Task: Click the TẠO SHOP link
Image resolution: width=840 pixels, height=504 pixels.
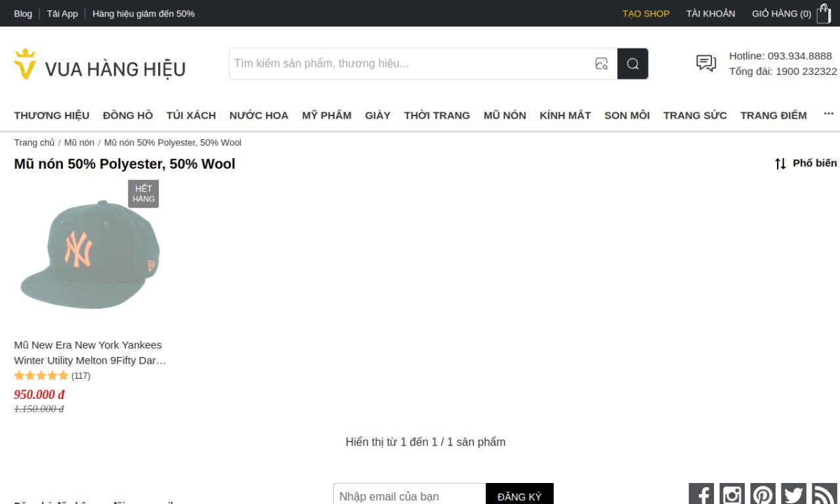Action: click(x=646, y=14)
